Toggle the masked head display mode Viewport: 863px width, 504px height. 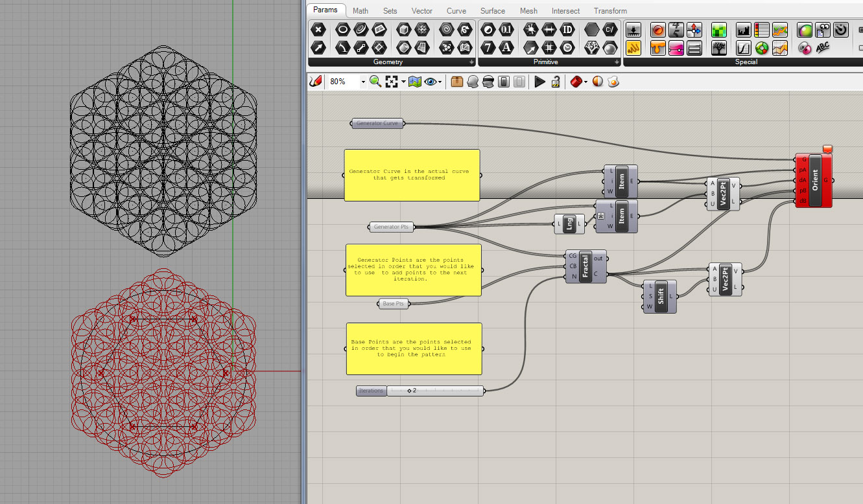click(488, 82)
